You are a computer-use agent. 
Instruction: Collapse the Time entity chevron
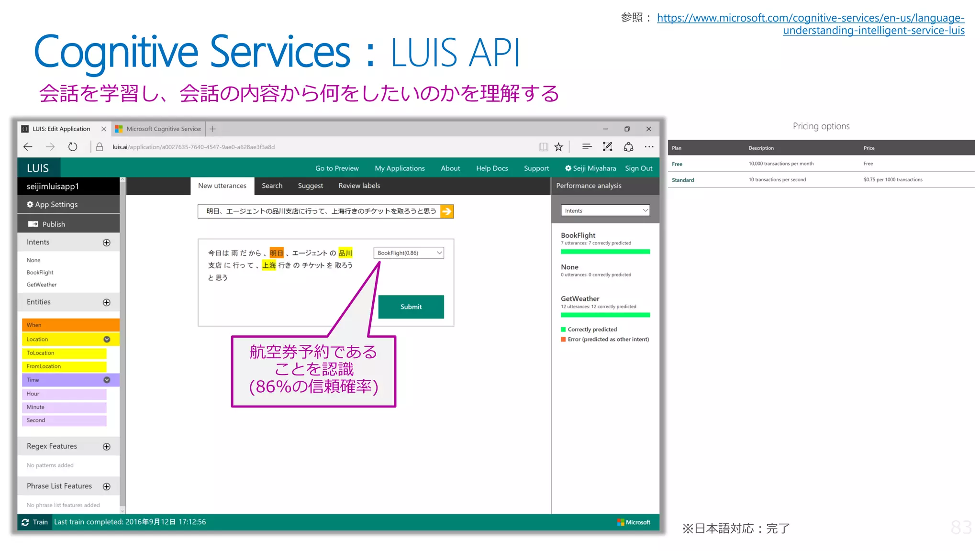point(107,380)
